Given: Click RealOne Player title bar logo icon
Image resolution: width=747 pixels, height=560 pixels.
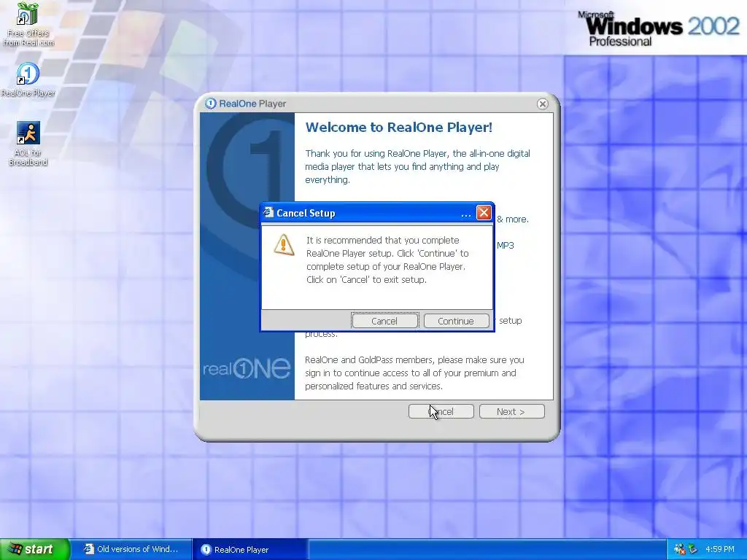Looking at the screenshot, I should 210,104.
